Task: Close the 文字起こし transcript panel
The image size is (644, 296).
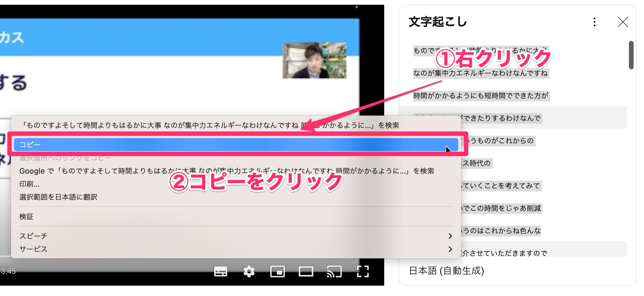Action: (x=623, y=22)
